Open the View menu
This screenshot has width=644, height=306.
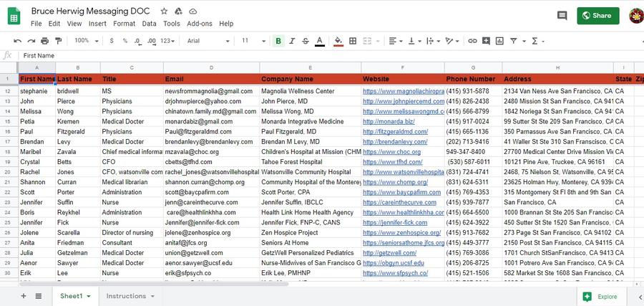point(74,24)
